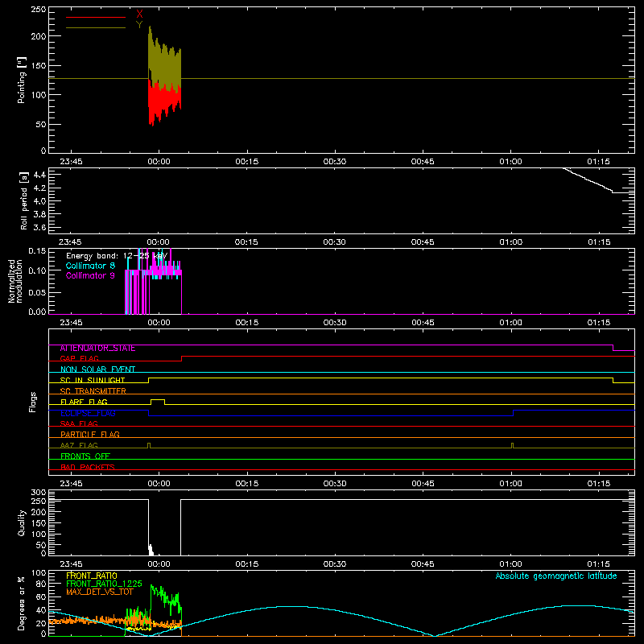Click the 80 tick on Degrees axis
The height and width of the screenshot is (644, 644).
41,584
